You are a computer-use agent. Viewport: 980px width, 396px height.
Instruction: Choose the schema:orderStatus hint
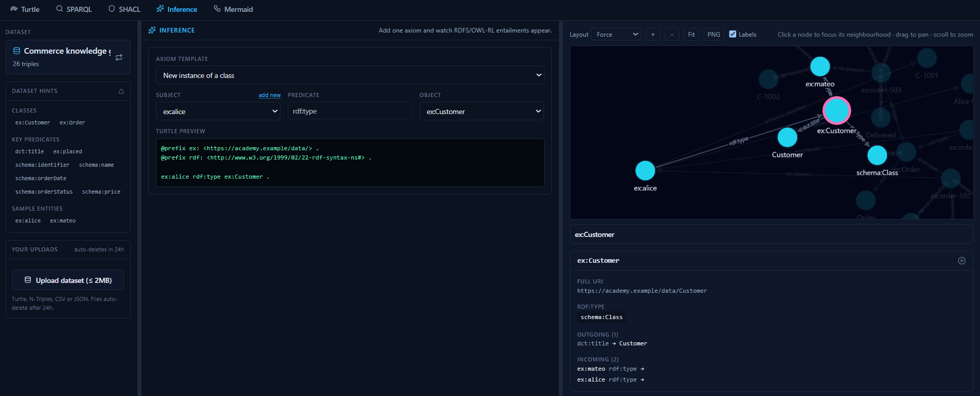click(x=44, y=192)
